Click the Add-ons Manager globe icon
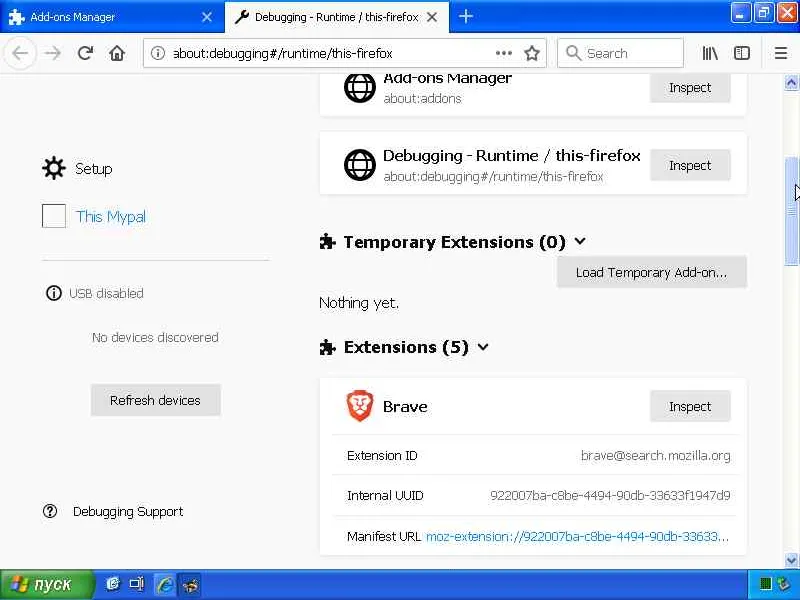The image size is (800, 600). pos(360,88)
